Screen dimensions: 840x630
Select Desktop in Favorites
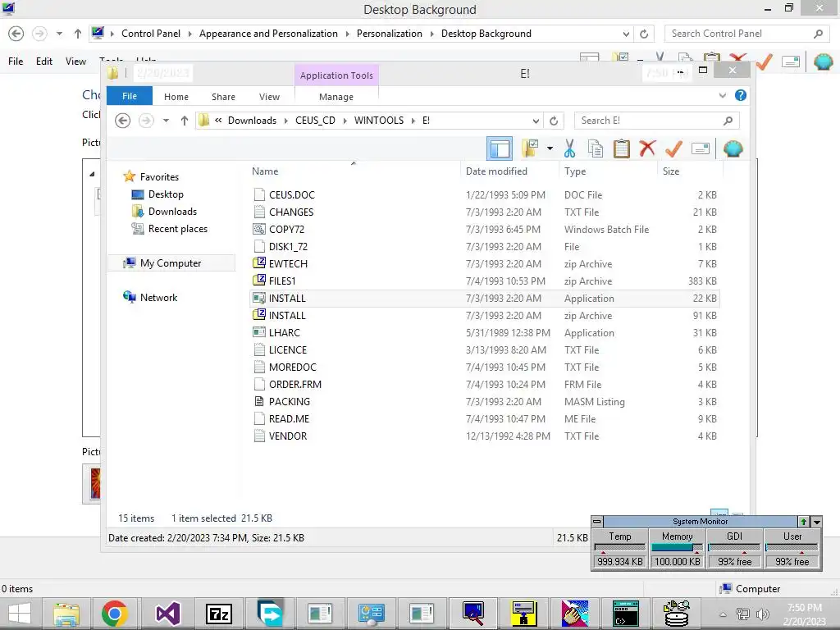tap(165, 194)
